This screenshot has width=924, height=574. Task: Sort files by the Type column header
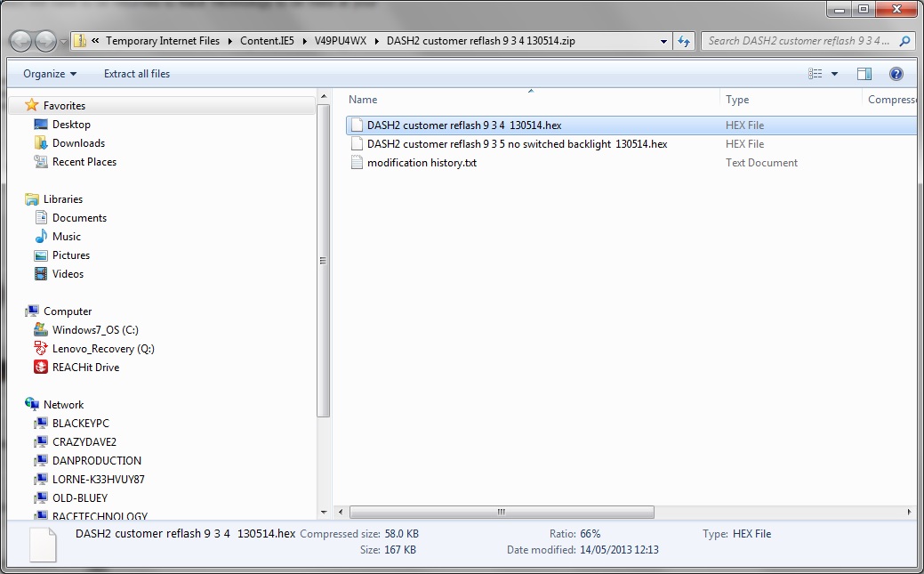point(737,100)
